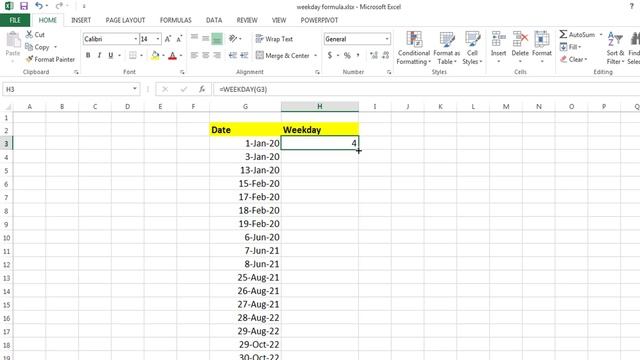Apply the Borders button
This screenshot has width=640, height=360.
pyautogui.click(x=133, y=55)
